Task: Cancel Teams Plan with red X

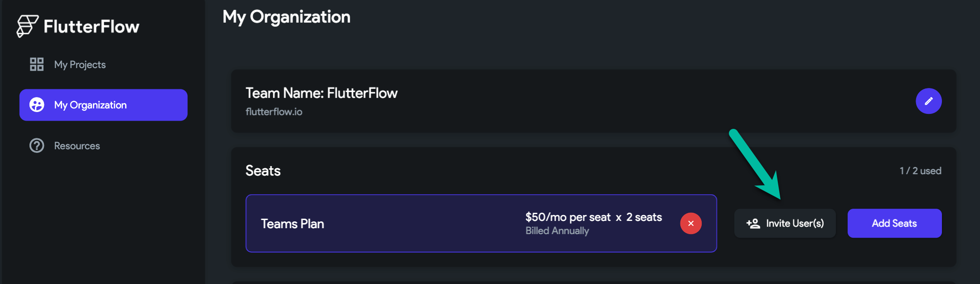Action: [691, 223]
